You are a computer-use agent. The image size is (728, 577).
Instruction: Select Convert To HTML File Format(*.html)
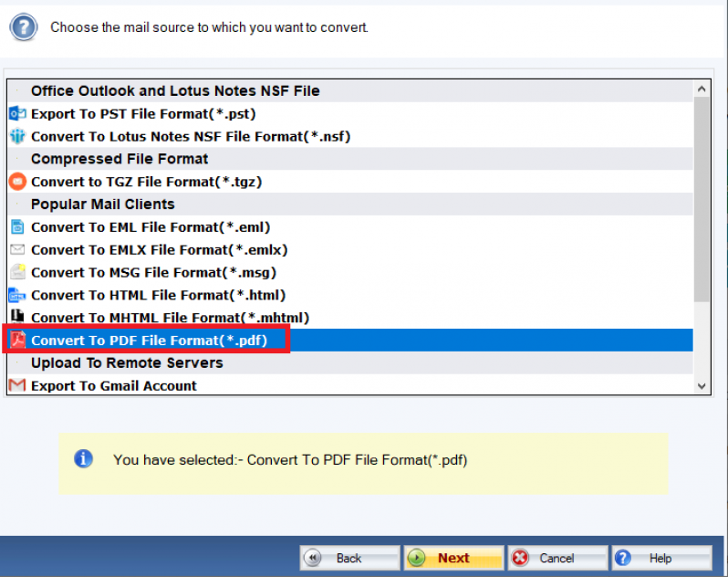(x=350, y=295)
